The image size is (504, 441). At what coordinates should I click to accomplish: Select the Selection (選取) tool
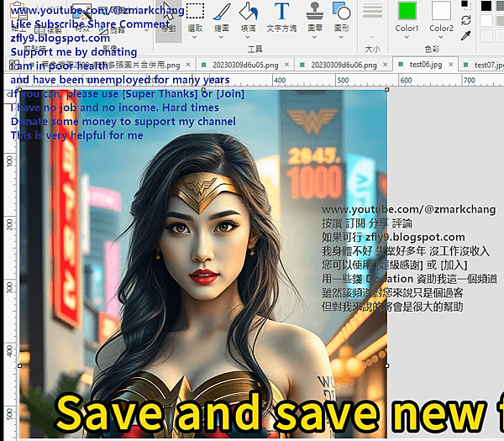(195, 17)
